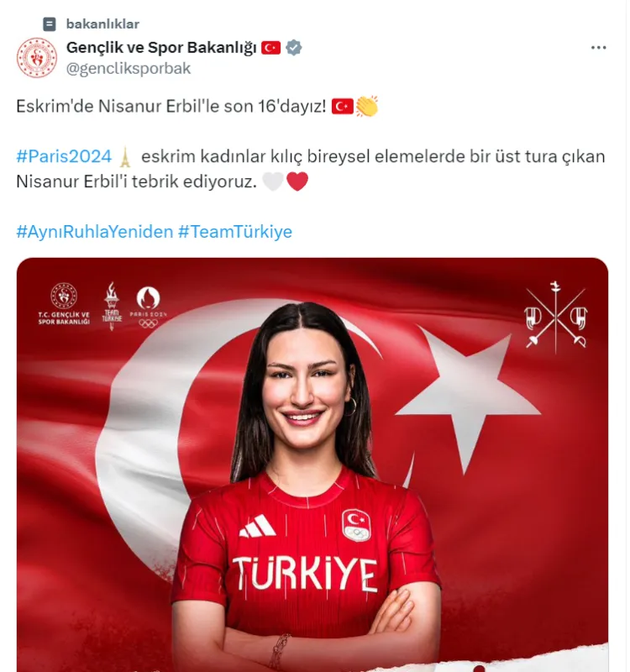This screenshot has height=672, width=630.
Task: Click the clapping hands emoji
Action: (367, 107)
